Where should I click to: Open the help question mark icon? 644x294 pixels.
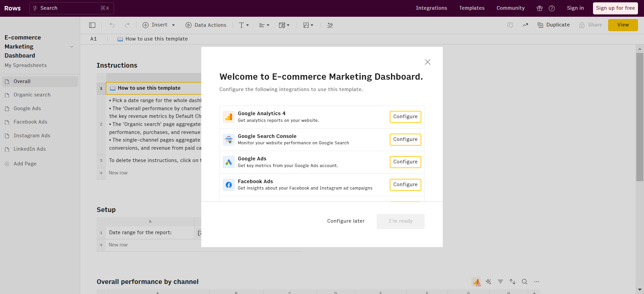[x=552, y=8]
